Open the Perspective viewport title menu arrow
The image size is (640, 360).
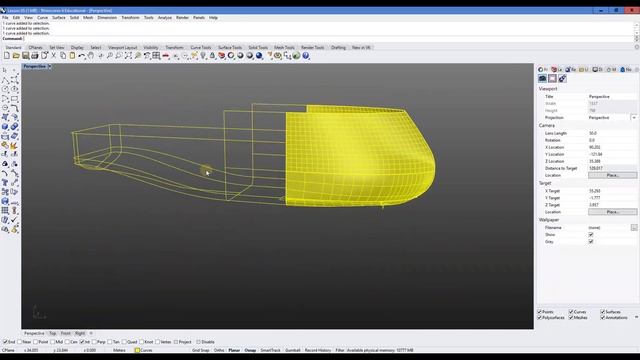coord(50,67)
